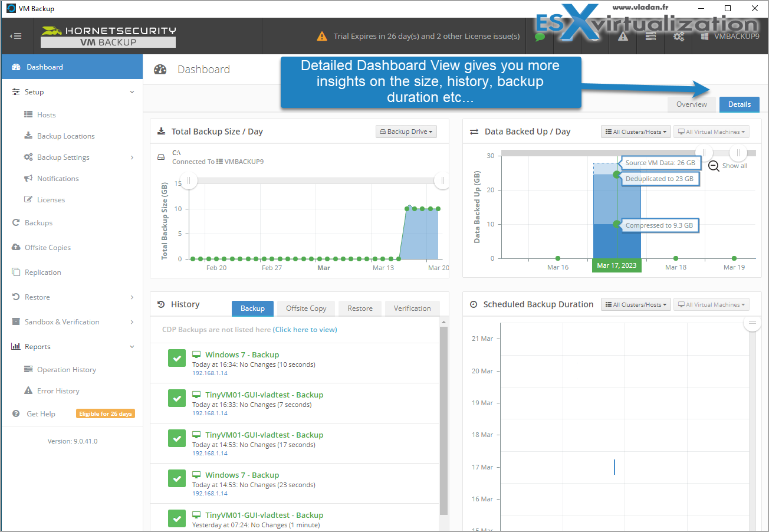Select the Details tab
This screenshot has height=532, width=769.
point(740,104)
